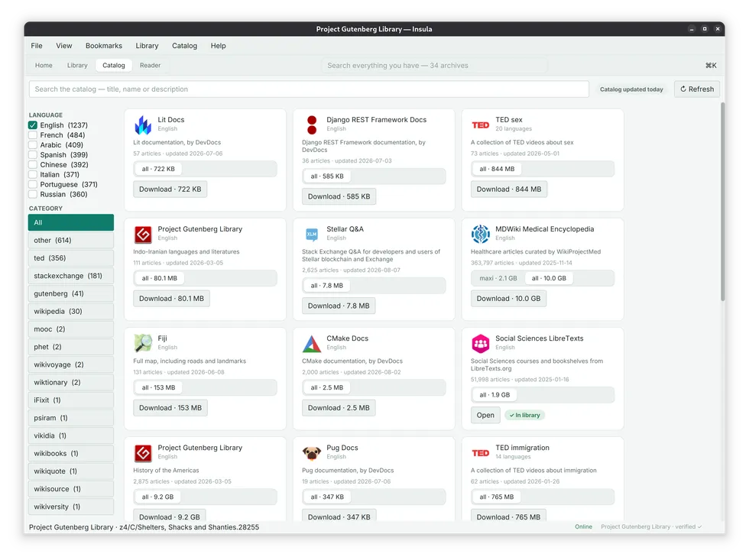Select the all 10.0 GB variant for MDWiki
This screenshot has height=560, width=749.
pyautogui.click(x=549, y=278)
